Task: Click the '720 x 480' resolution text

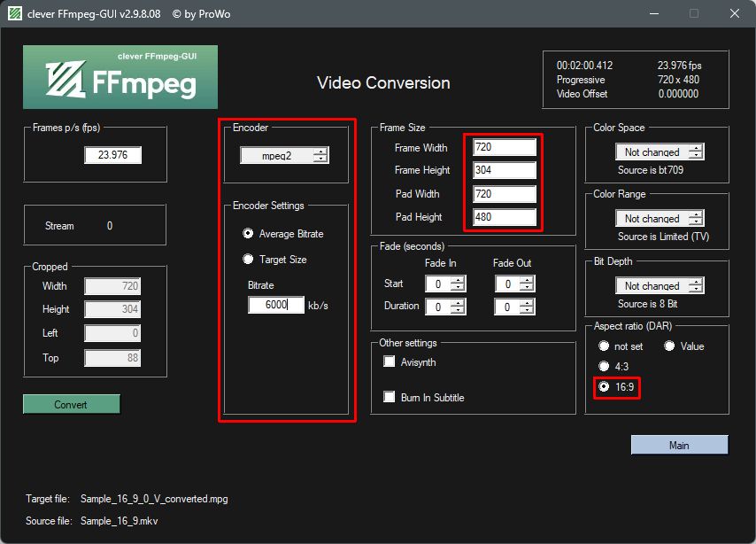Action: (678, 79)
